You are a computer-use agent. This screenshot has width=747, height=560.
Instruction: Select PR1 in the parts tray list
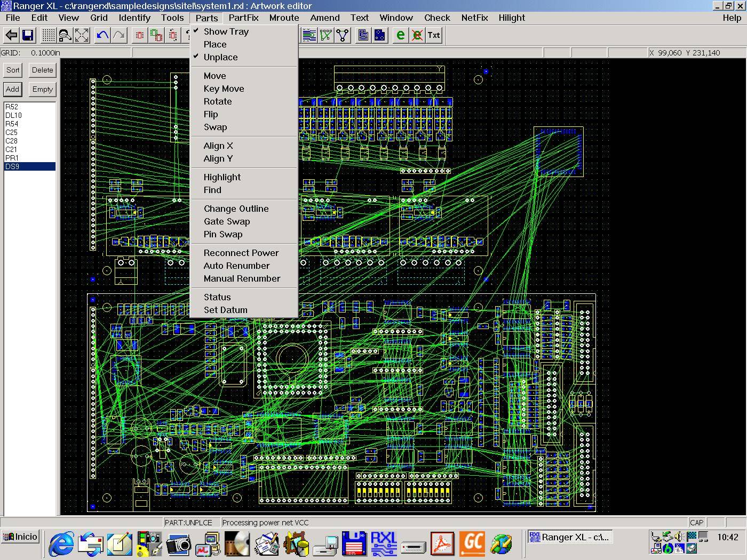(x=29, y=158)
